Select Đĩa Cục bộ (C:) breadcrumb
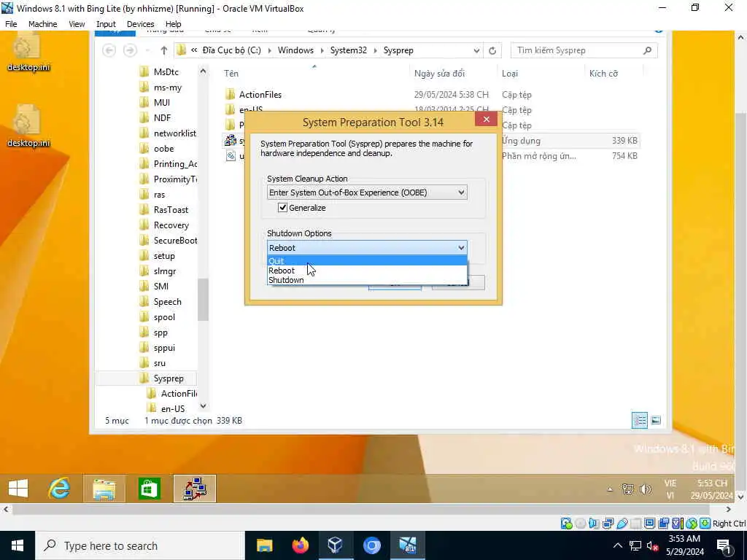The height and width of the screenshot is (560, 747). coord(231,50)
